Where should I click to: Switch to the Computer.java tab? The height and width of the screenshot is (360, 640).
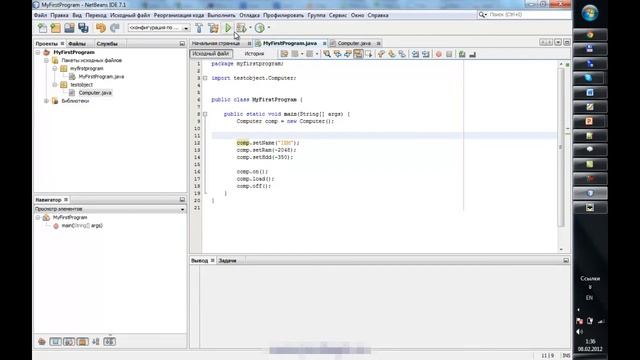[x=354, y=43]
